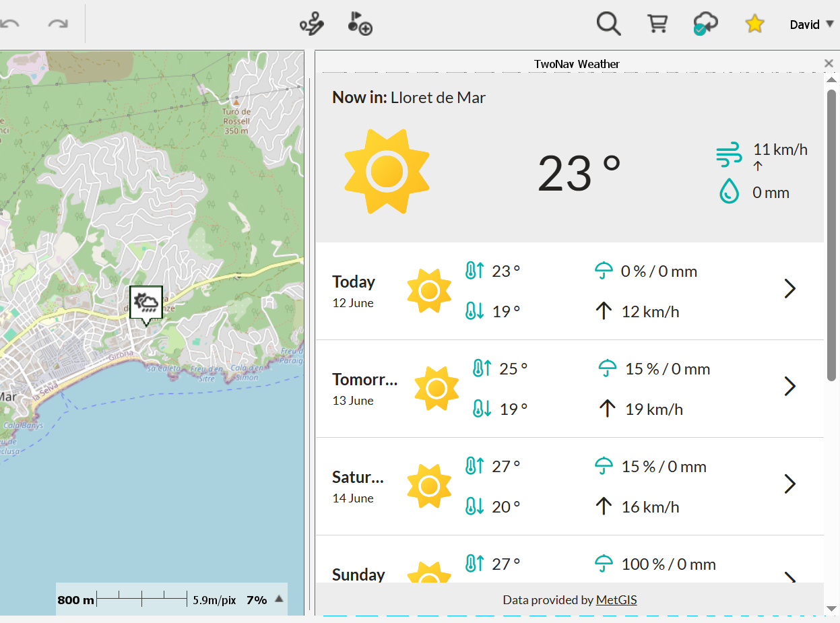This screenshot has width=840, height=623.
Task: Expand the map zoom percentage triangle
Action: tap(279, 599)
